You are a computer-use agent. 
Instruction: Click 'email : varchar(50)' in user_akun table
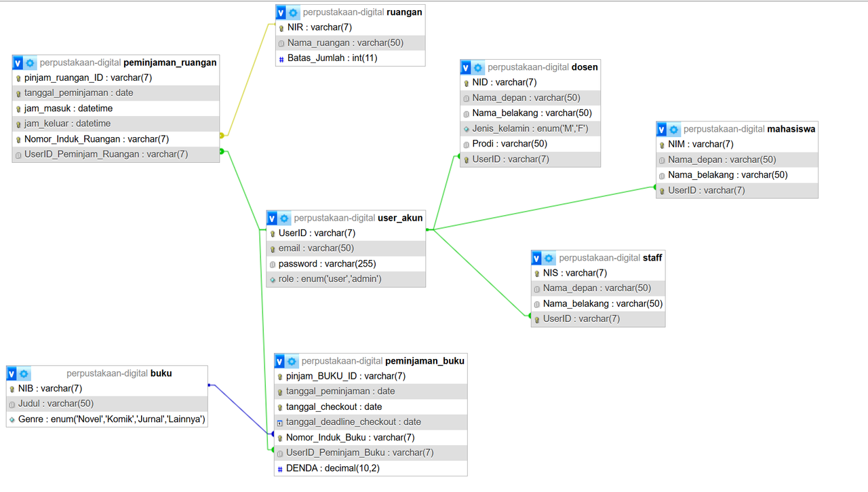click(x=347, y=248)
